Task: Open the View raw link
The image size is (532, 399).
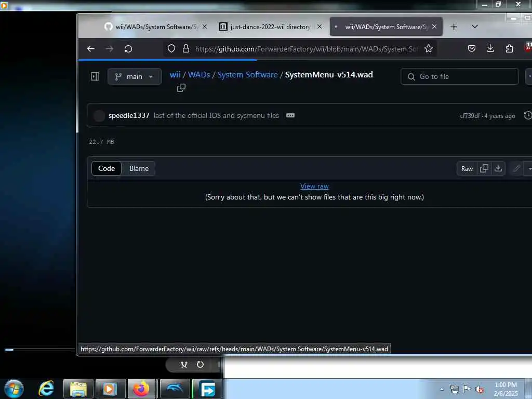Action: pyautogui.click(x=314, y=186)
